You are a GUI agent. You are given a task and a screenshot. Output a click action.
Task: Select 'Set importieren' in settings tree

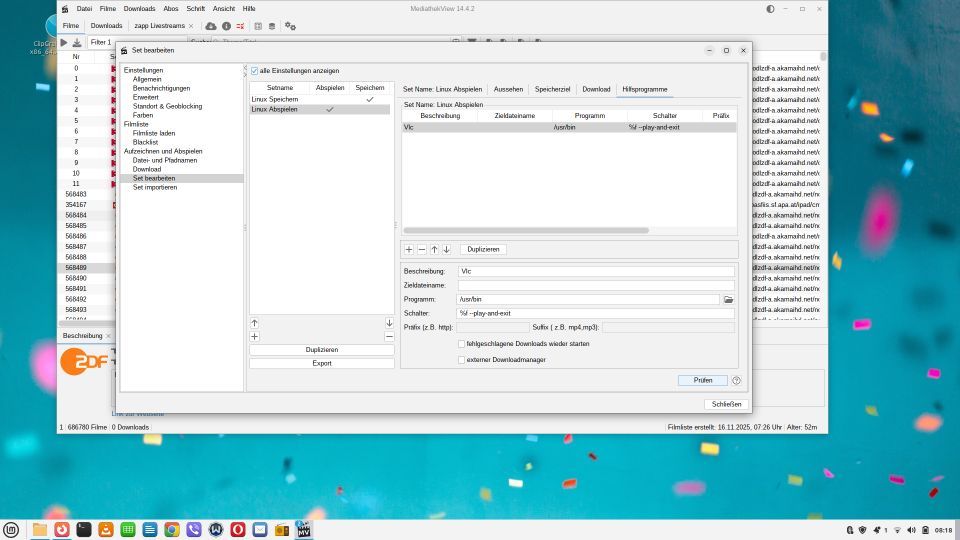[x=154, y=187]
